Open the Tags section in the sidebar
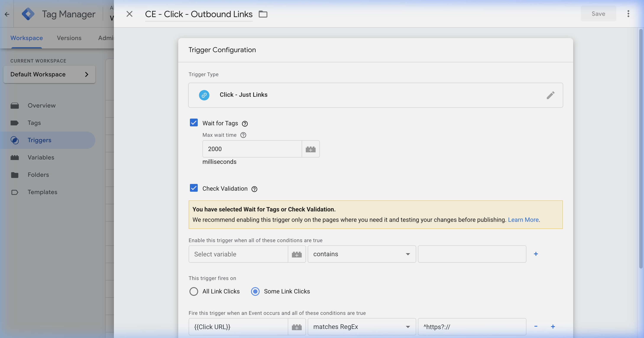 34,123
